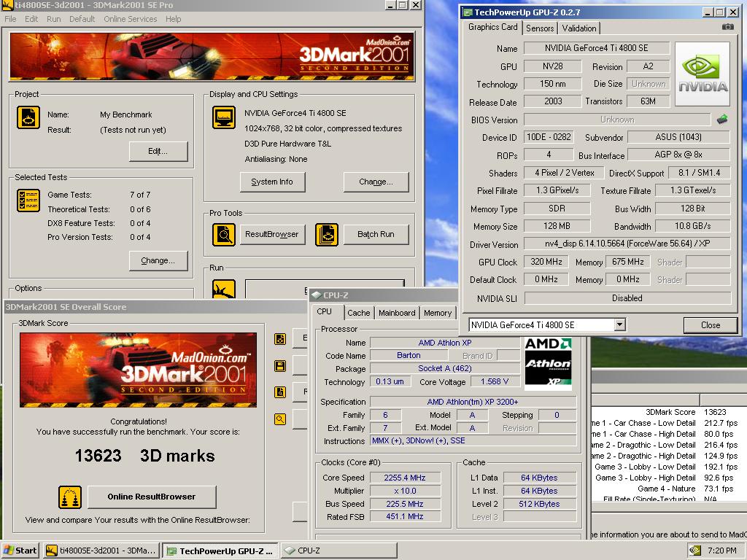Click the Project icon in 3DMark2001

pyautogui.click(x=28, y=117)
